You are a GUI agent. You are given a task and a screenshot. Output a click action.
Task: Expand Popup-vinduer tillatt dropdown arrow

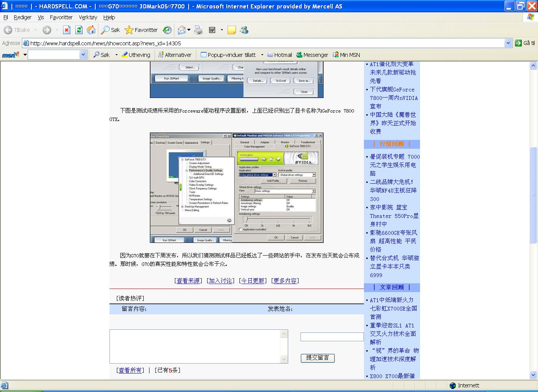tap(262, 55)
